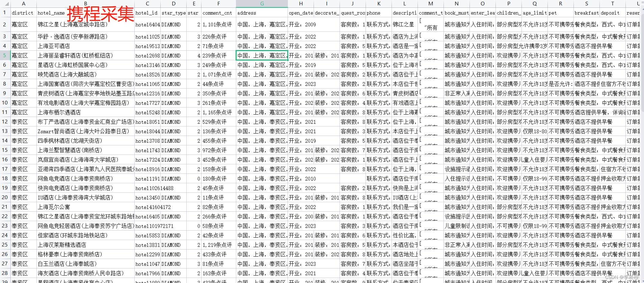
Task: Select hotel name cell 四季枫林酒店(龙湖天街店)
Action: (x=85, y=141)
